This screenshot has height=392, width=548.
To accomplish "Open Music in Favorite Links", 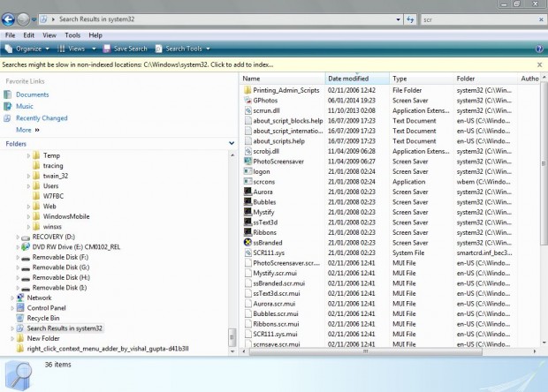I will pyautogui.click(x=25, y=107).
